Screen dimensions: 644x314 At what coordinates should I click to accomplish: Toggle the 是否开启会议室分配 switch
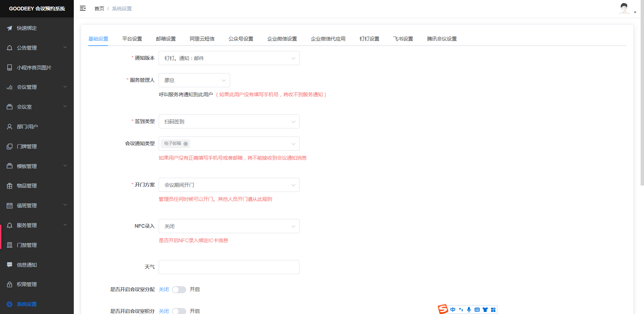click(x=179, y=290)
